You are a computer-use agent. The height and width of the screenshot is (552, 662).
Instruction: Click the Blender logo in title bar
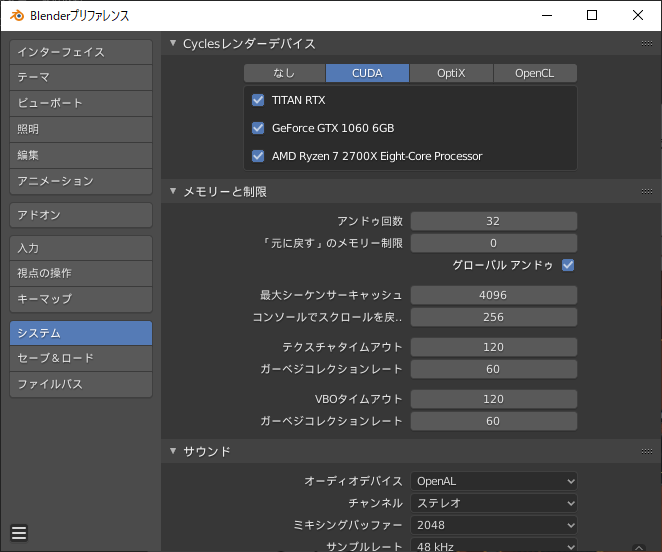pyautogui.click(x=17, y=16)
